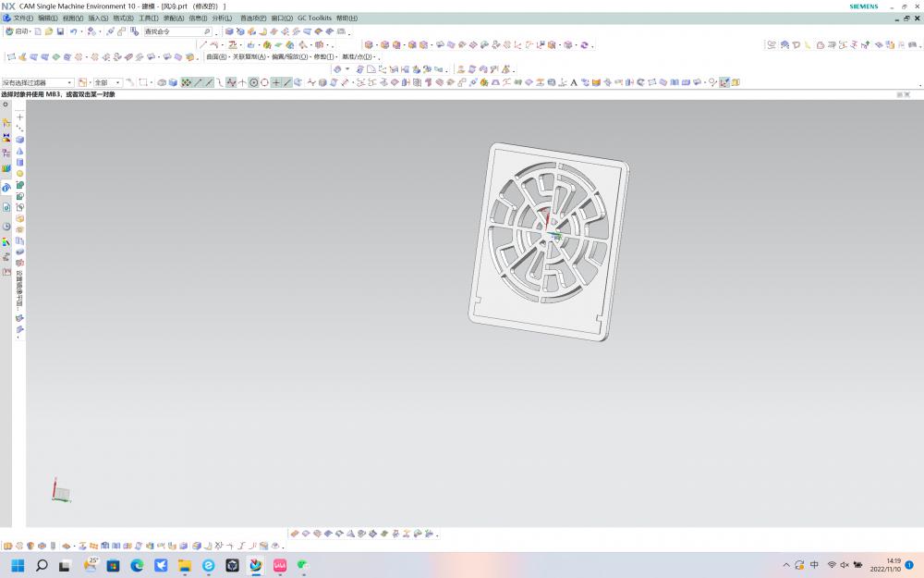
Task: Open the selection filter dropdown 没有选择过滤器
Action: coord(37,82)
